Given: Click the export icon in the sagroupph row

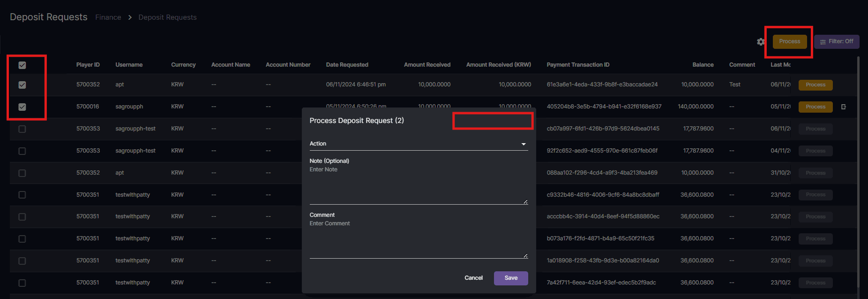Looking at the screenshot, I should tap(844, 107).
